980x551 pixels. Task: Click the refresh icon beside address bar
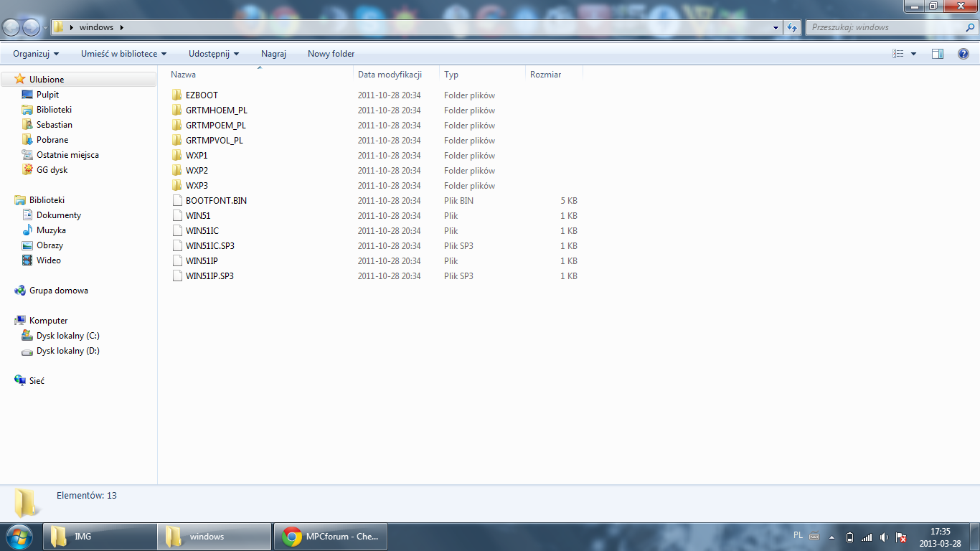(792, 27)
